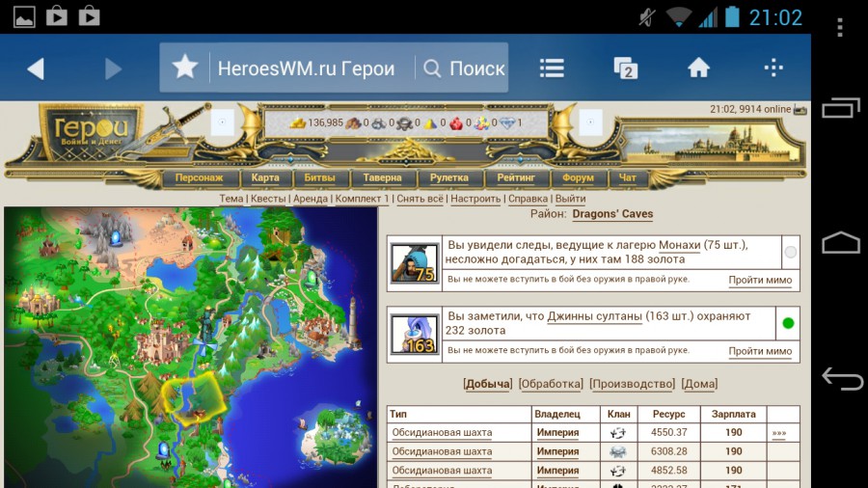This screenshot has height=488, width=868.
Task: Go forward with the browser forward arrow
Action: coord(113,69)
